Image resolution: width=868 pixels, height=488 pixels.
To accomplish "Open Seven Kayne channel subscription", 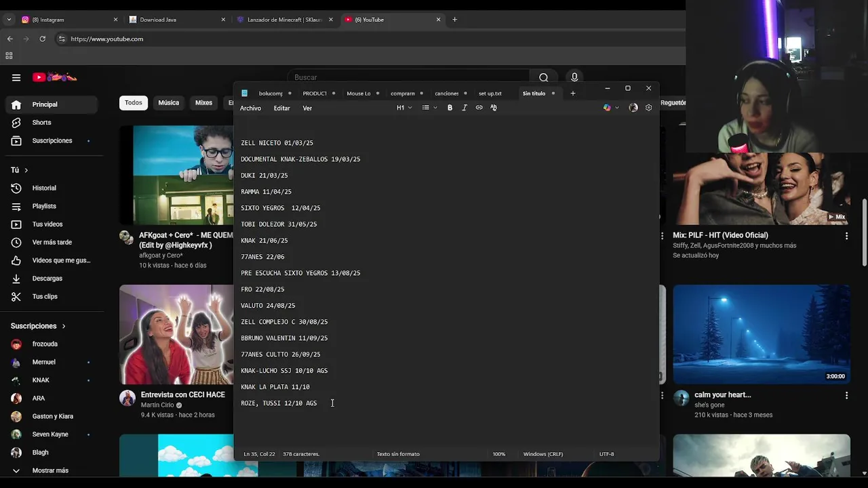I will [x=52, y=434].
